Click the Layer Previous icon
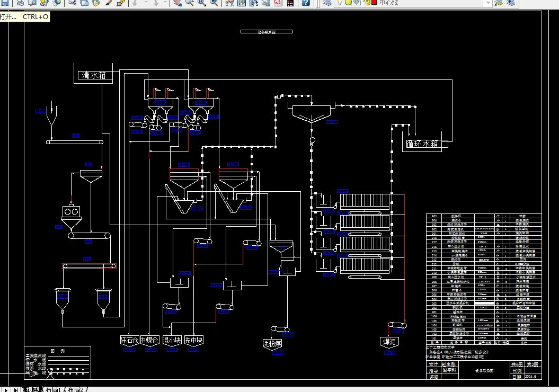The height and width of the screenshot is (392, 559). click(511, 3)
